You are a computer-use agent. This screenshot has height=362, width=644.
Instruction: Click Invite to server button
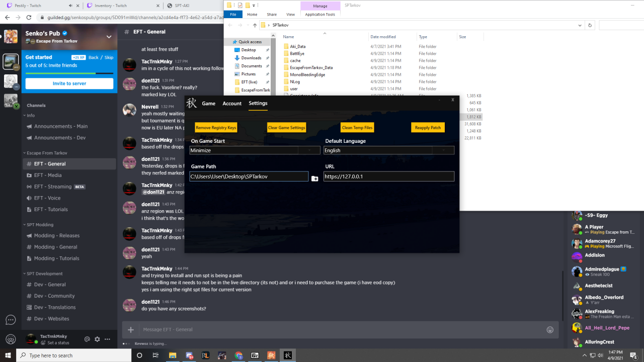coord(69,83)
